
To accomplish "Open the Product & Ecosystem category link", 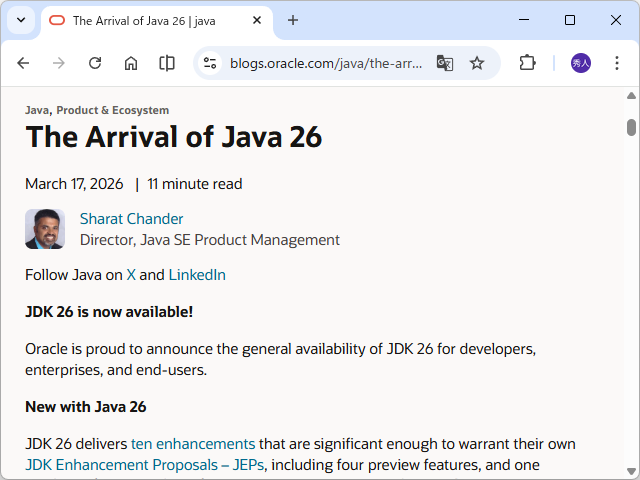I will [113, 110].
